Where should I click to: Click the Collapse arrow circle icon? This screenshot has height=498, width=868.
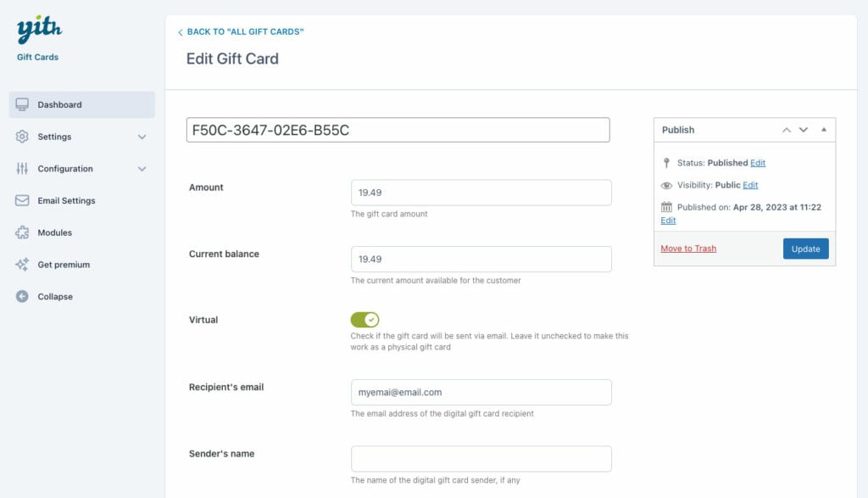(22, 296)
